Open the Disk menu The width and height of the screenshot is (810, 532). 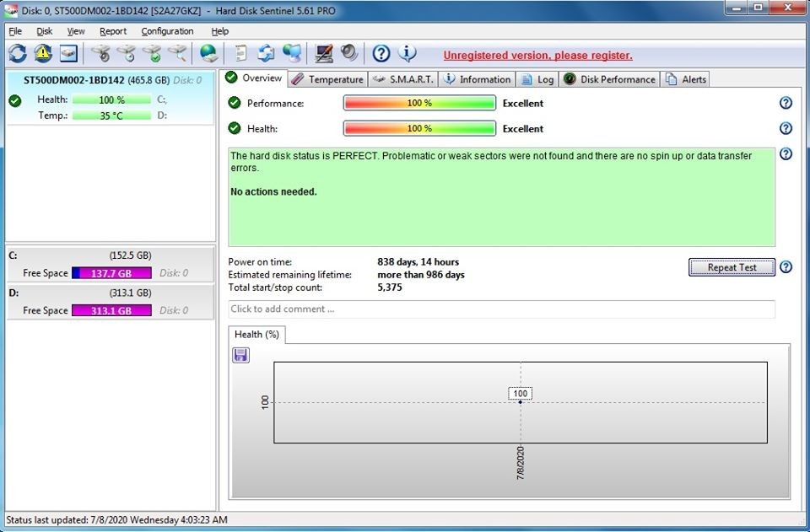coord(44,31)
